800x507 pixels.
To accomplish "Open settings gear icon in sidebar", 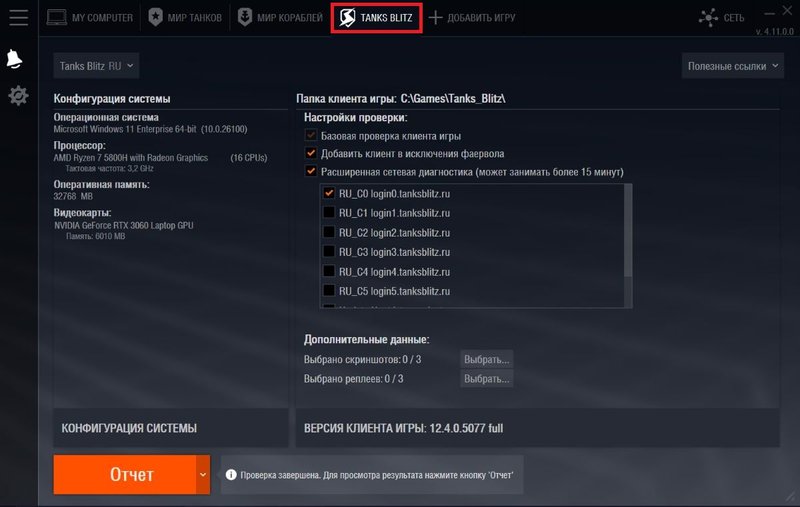I will [x=17, y=96].
